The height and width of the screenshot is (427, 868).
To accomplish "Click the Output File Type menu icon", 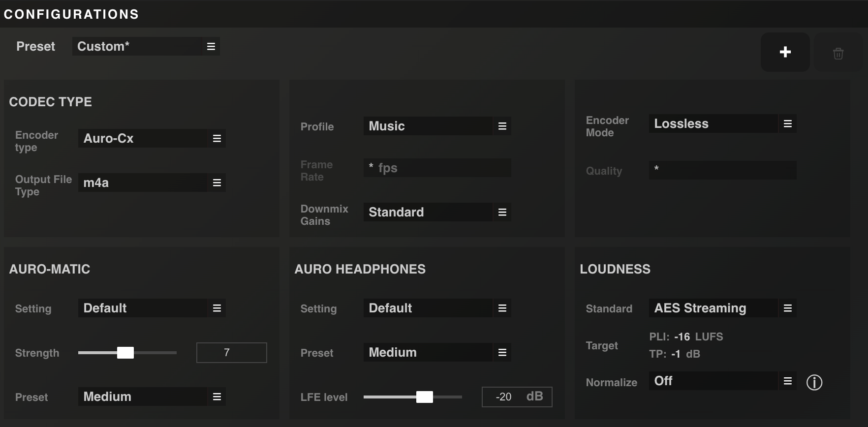I will (217, 183).
